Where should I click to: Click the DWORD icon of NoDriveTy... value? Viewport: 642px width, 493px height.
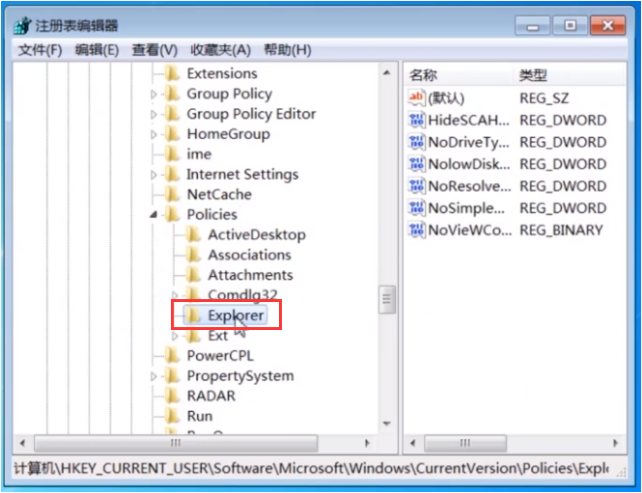coord(416,142)
